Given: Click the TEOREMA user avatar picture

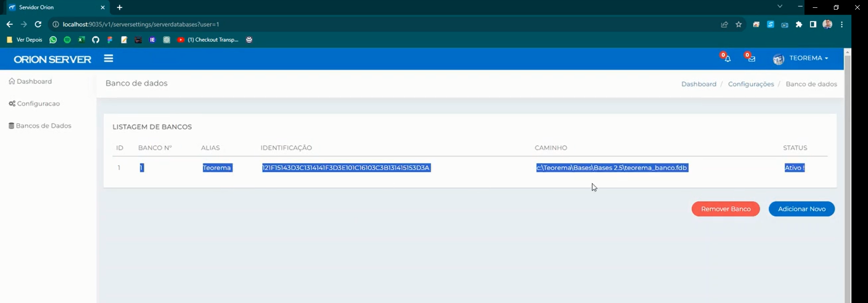Looking at the screenshot, I should (778, 59).
